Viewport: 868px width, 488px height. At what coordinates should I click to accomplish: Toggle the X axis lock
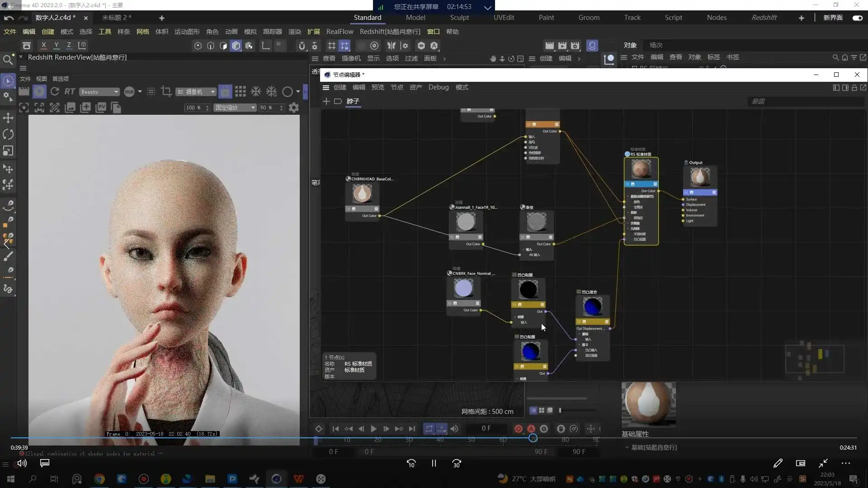tap(43, 45)
